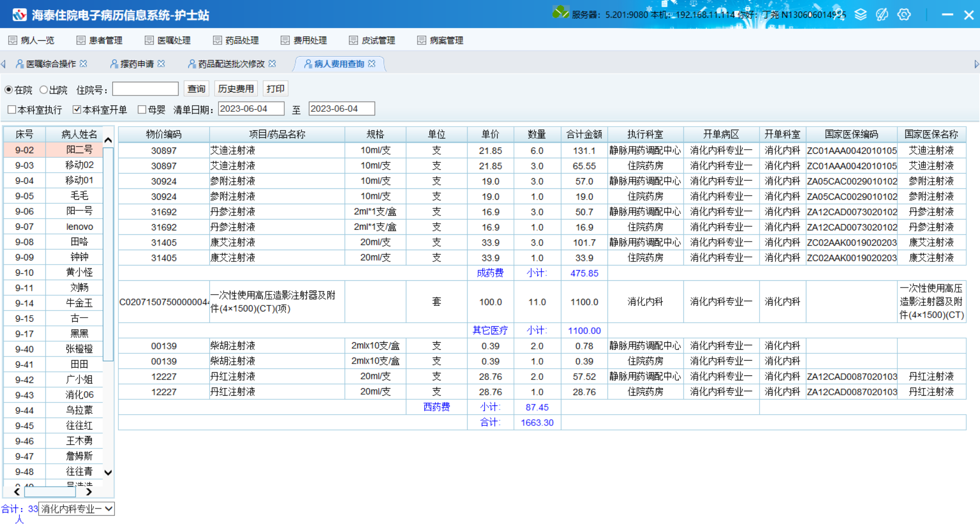The height and width of the screenshot is (526, 980).
Task: Click the 合计金额 column header
Action: [x=584, y=134]
